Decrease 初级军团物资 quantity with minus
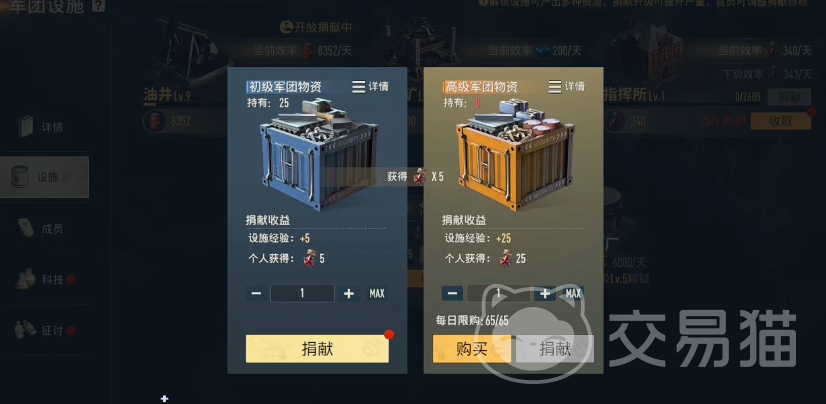 click(256, 293)
